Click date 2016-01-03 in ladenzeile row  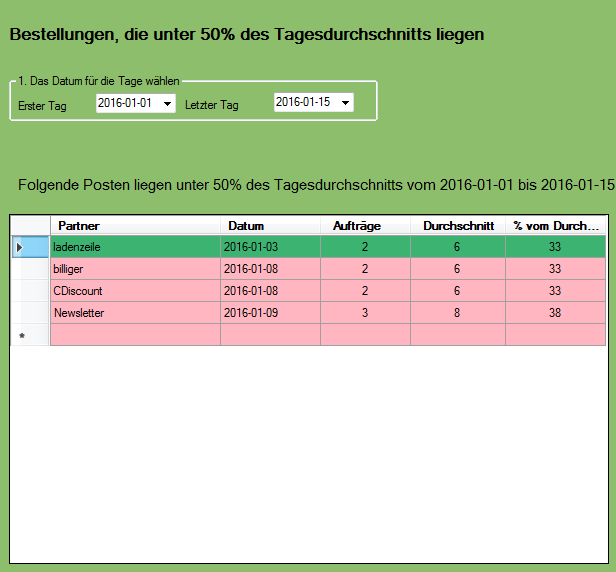270,247
